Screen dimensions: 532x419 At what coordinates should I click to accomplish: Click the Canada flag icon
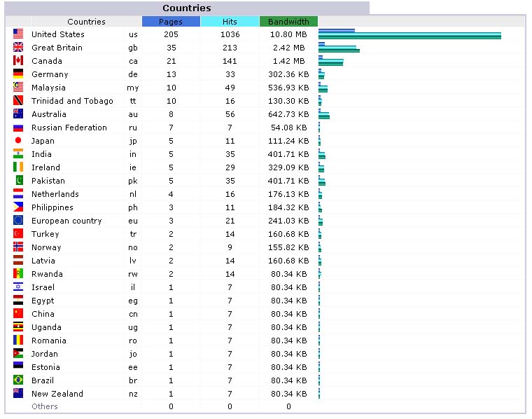point(18,60)
